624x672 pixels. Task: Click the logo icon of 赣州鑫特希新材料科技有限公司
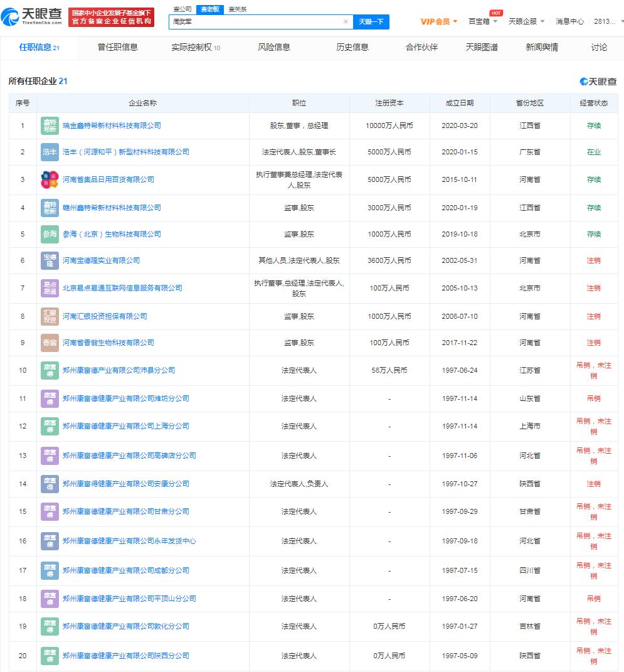tap(50, 208)
